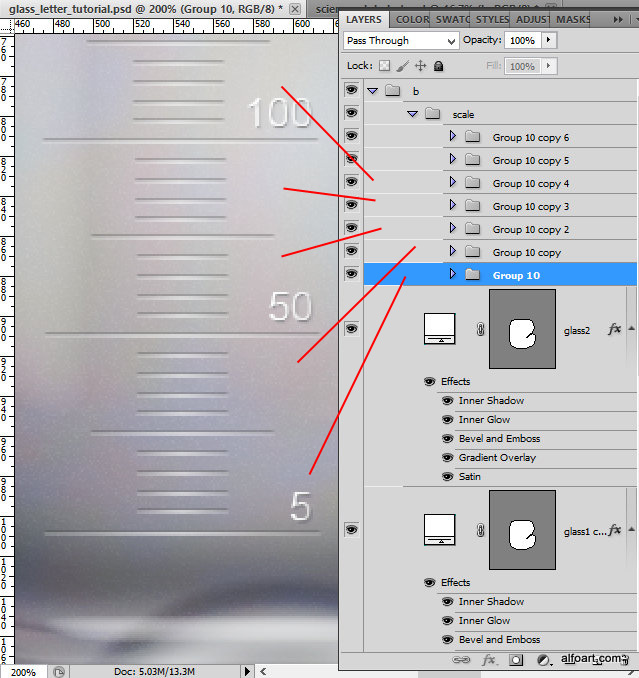
Task: Hide the glass2 layer via its eye icon
Action: pos(351,329)
